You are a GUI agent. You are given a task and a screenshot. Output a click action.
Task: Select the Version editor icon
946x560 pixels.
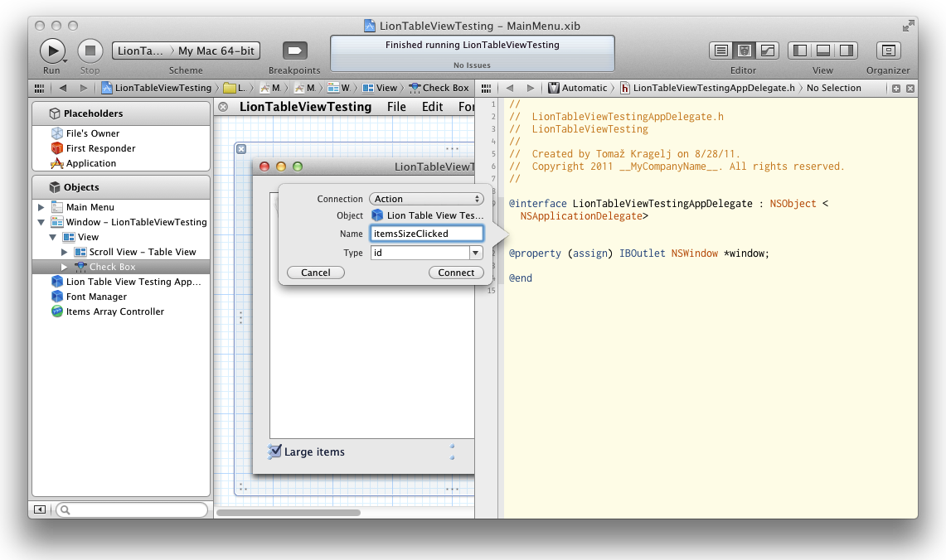[x=768, y=51]
